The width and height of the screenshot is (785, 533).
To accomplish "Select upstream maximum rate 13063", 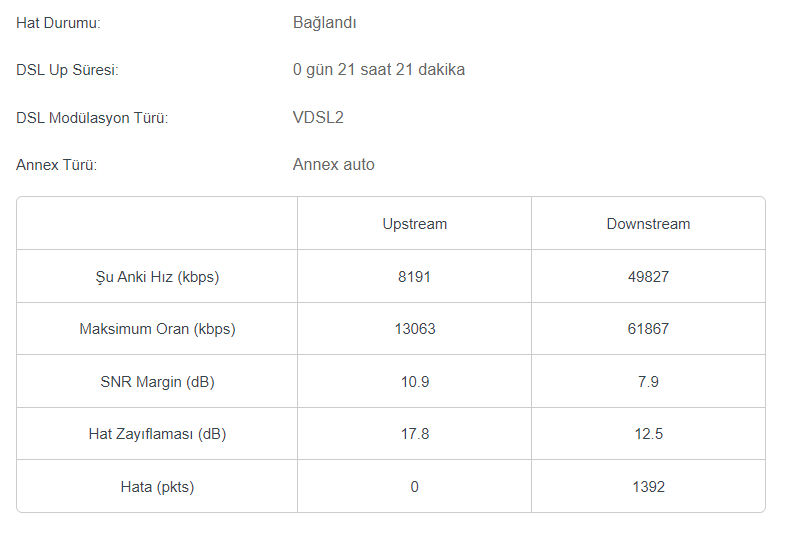I will coord(415,329).
